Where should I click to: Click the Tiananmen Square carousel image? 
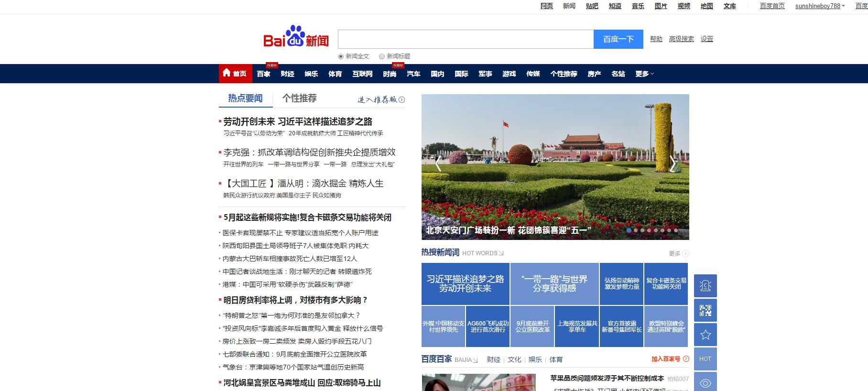pyautogui.click(x=555, y=167)
